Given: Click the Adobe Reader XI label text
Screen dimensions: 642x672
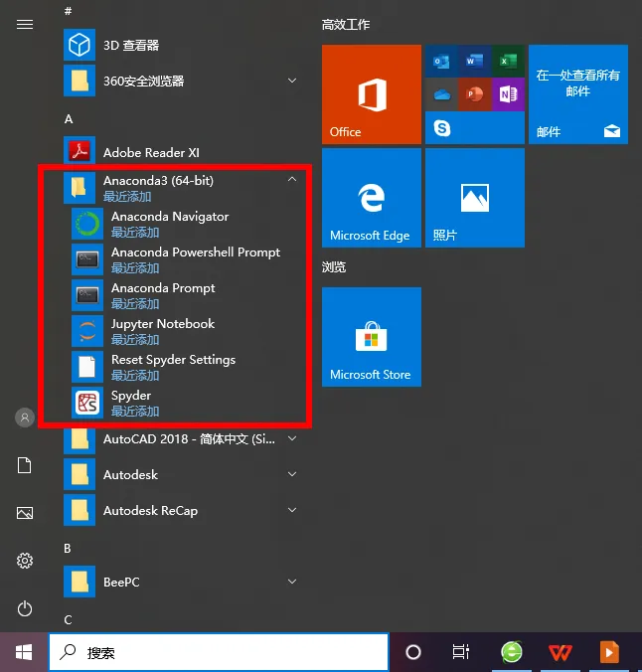Looking at the screenshot, I should [x=151, y=152].
